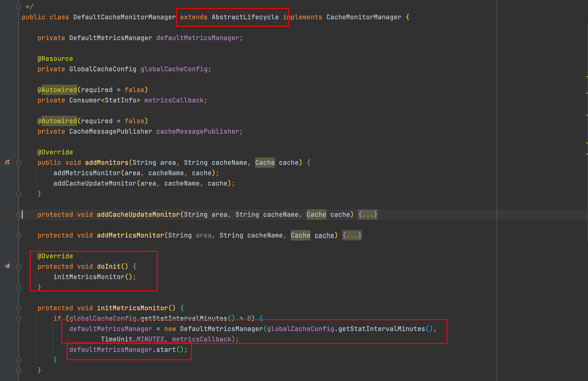Expand the folded addMetricsMonitor method in the gutter
Image resolution: width=588 pixels, height=381 pixels.
[x=19, y=235]
